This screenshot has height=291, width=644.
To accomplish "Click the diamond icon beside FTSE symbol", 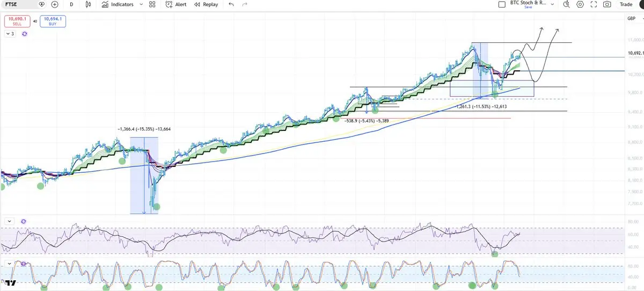I will 42,4.
